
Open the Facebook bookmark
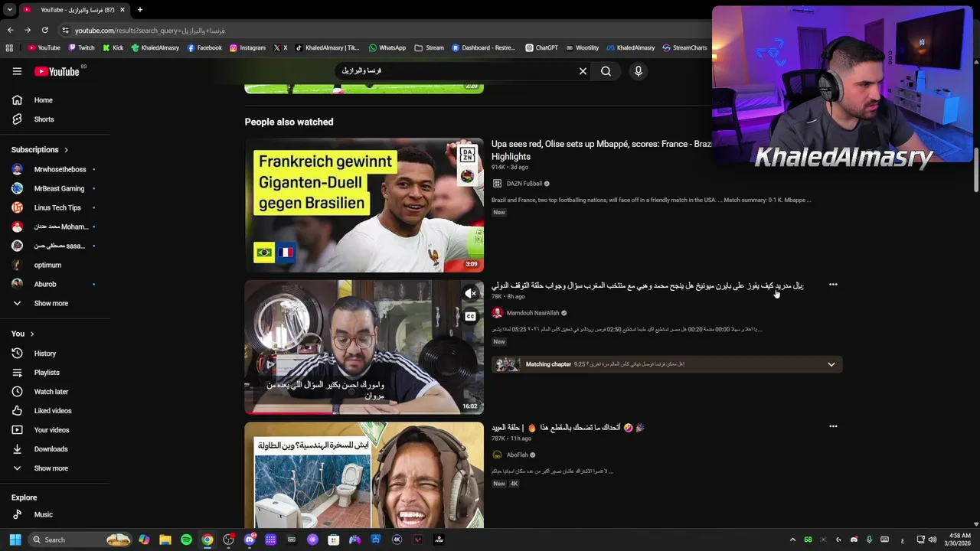pos(204,47)
